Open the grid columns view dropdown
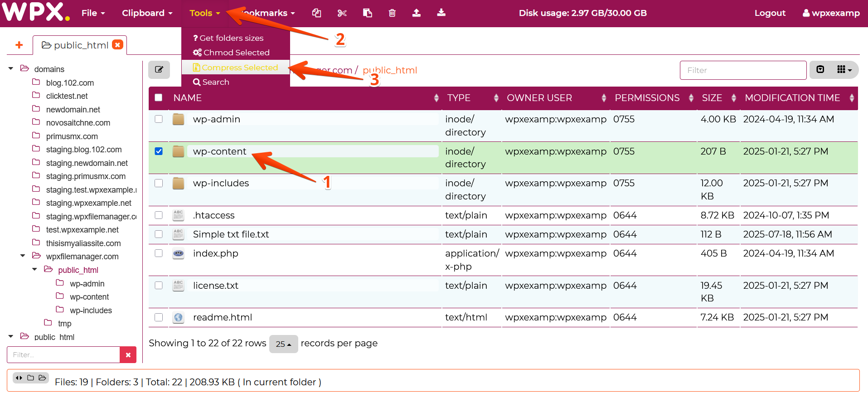This screenshot has width=868, height=393. click(844, 70)
